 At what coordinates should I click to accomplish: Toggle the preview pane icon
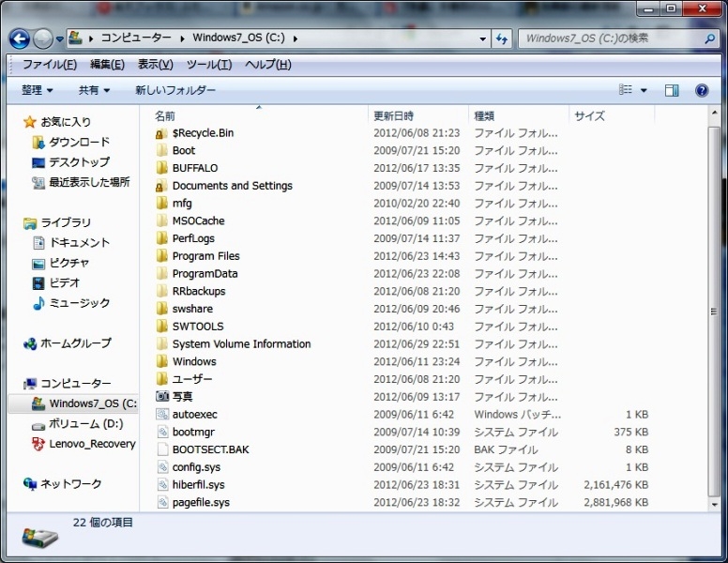(x=672, y=90)
